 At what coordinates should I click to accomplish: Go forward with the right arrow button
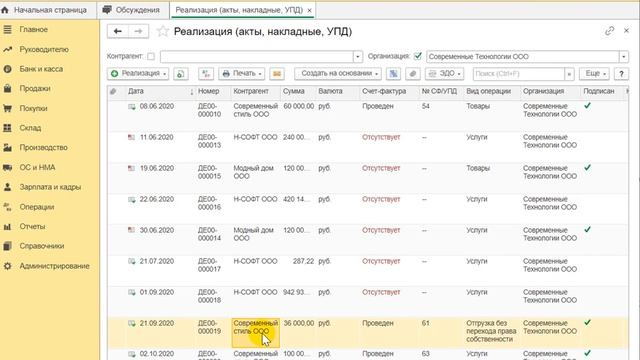coord(138,31)
